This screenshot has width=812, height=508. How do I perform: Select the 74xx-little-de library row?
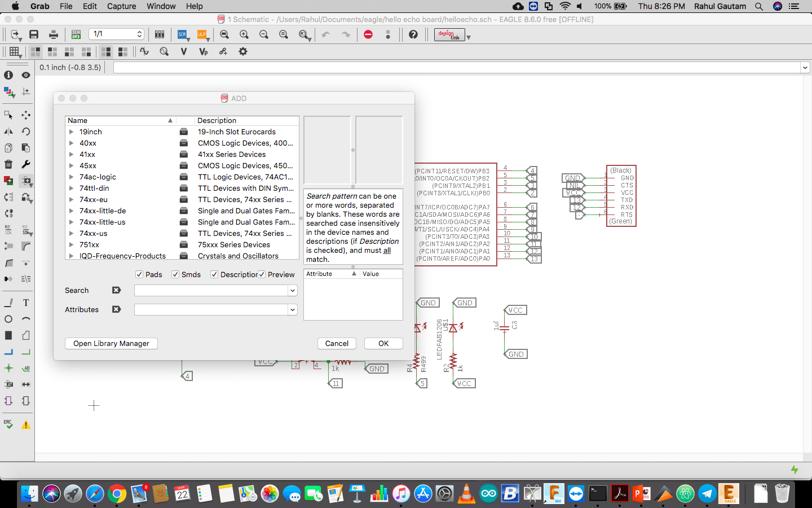pyautogui.click(x=182, y=211)
